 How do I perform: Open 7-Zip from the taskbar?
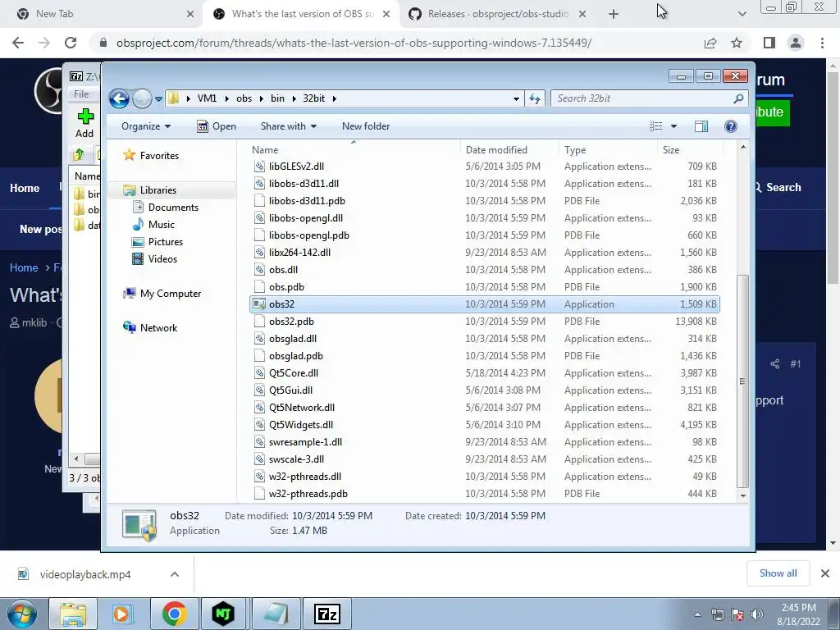[327, 614]
